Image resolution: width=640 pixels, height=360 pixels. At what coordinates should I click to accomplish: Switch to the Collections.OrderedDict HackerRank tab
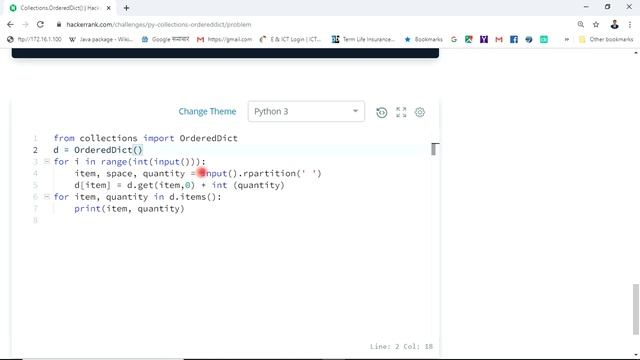(59, 8)
